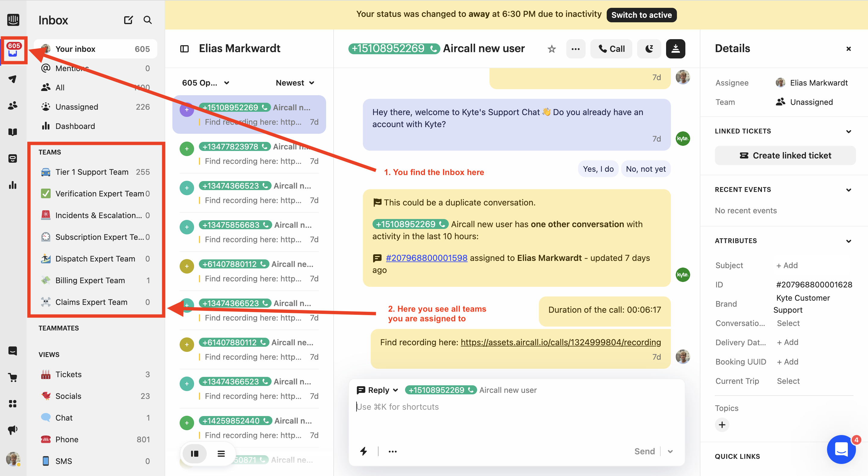Open the shopping cart icon in sidebar

point(13,377)
